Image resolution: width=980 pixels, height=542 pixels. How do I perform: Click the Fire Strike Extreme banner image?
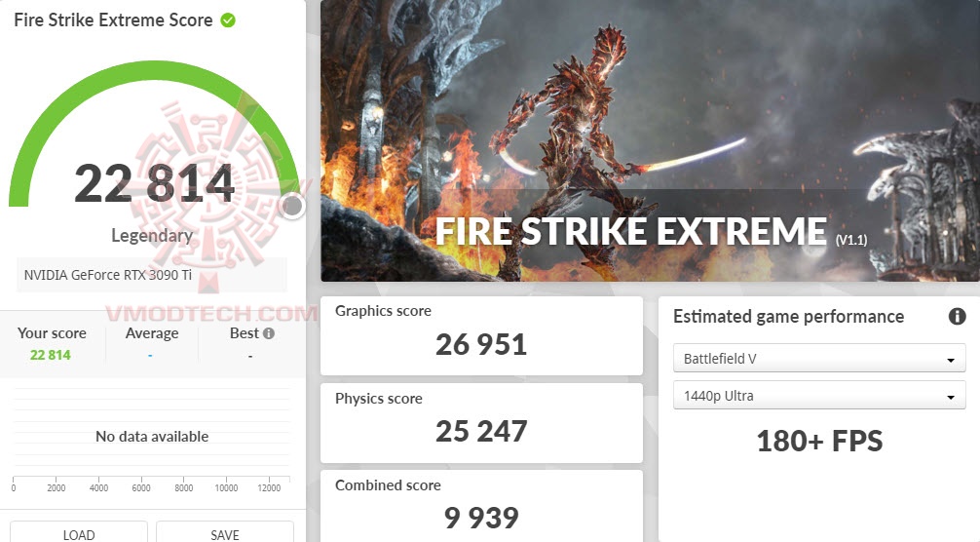[650, 127]
